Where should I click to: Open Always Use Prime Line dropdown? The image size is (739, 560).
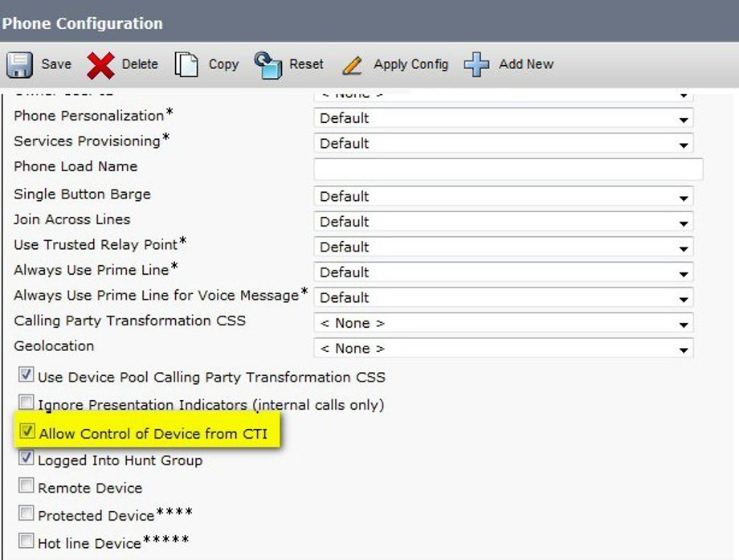point(503,272)
